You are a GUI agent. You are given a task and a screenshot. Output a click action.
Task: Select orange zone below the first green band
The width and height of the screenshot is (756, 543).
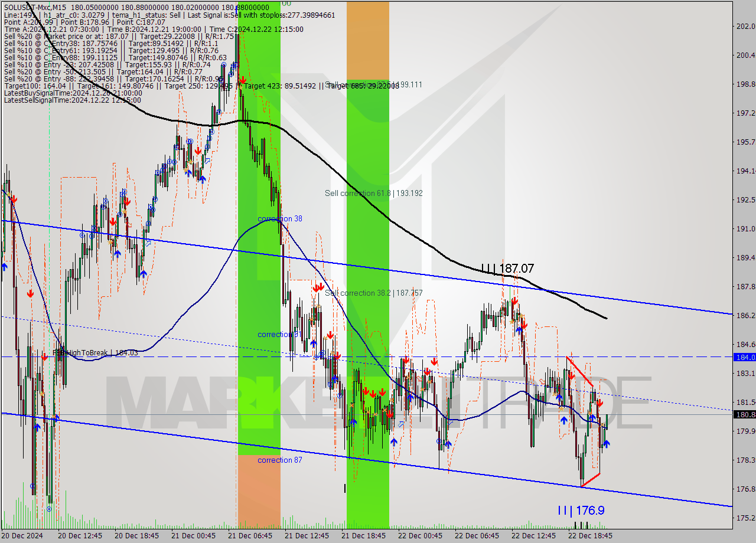click(259, 492)
